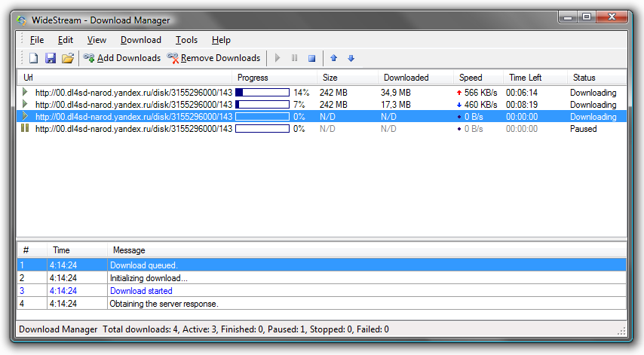This screenshot has height=355, width=644.
Task: Click the WideStream title bar app icon
Action: click(x=21, y=20)
